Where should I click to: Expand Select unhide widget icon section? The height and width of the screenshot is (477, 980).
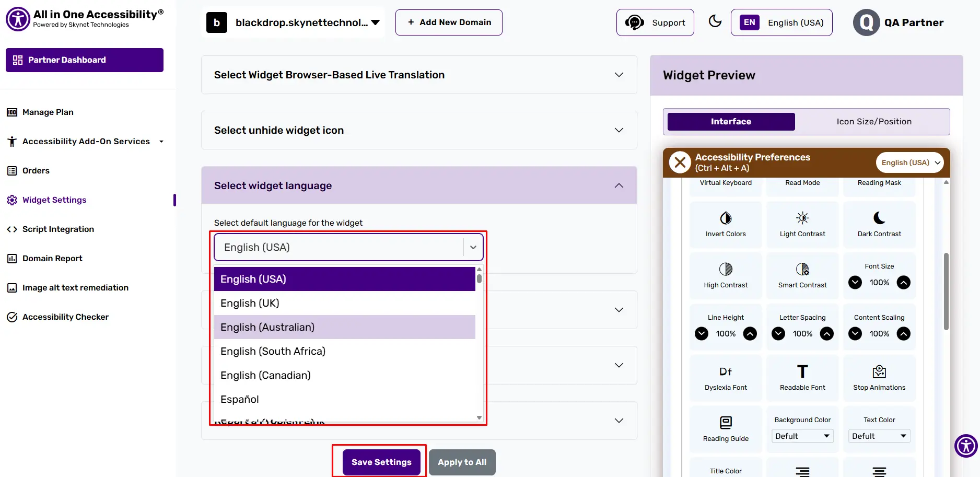pyautogui.click(x=419, y=130)
